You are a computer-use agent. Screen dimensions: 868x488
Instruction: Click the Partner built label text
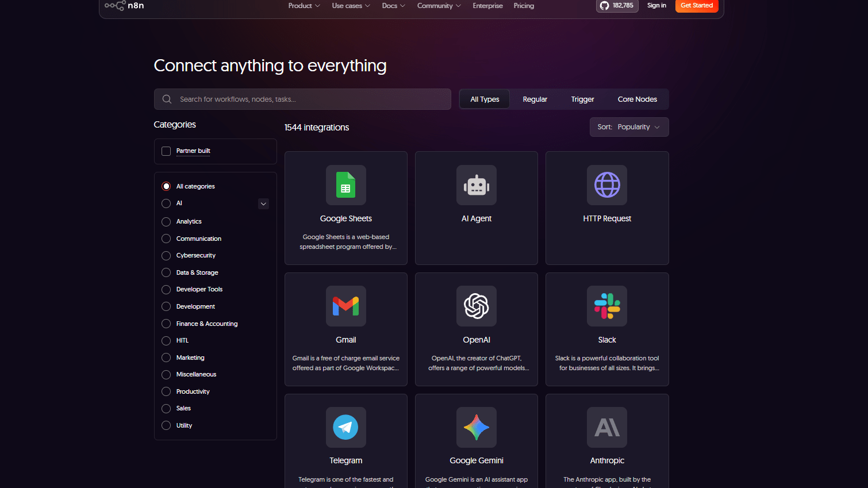pos(193,151)
